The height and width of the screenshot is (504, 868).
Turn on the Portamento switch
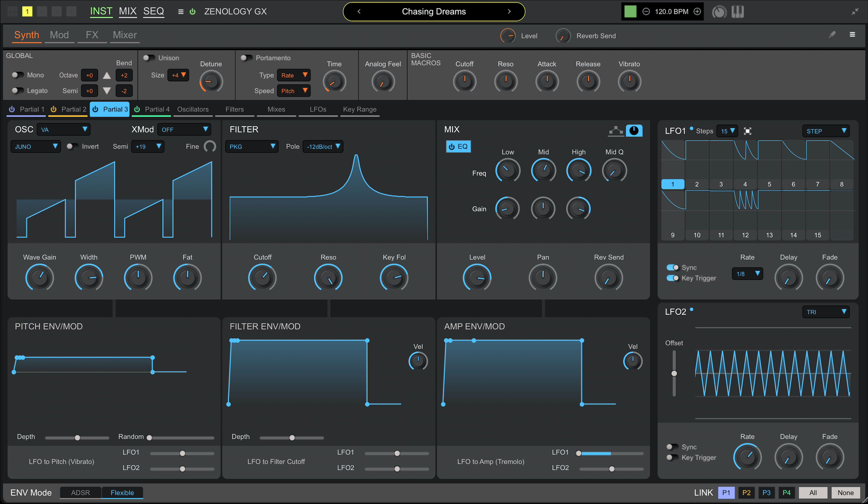tap(246, 58)
